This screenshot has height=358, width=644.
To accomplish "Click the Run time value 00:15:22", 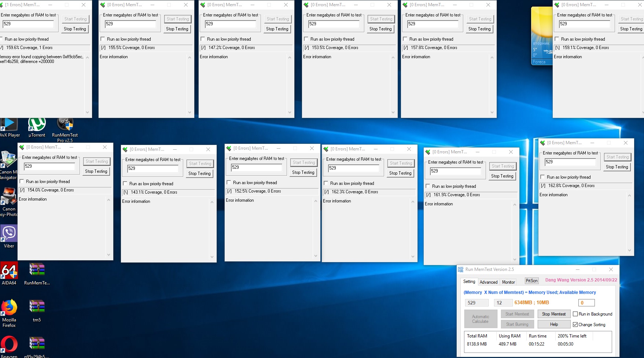I will (x=536, y=344).
